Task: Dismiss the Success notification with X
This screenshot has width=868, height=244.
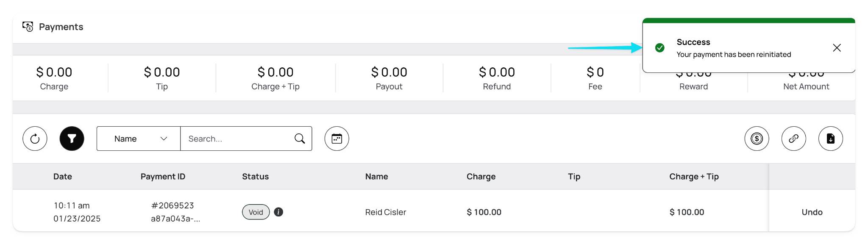Action: pyautogui.click(x=837, y=47)
